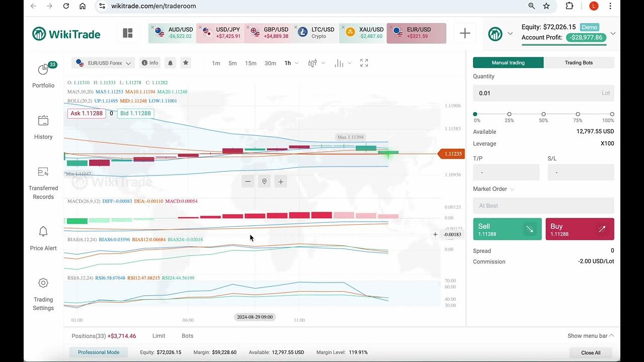644x362 pixels.
Task: Close the GBP/USD symbol tab
Action: pos(248,28)
